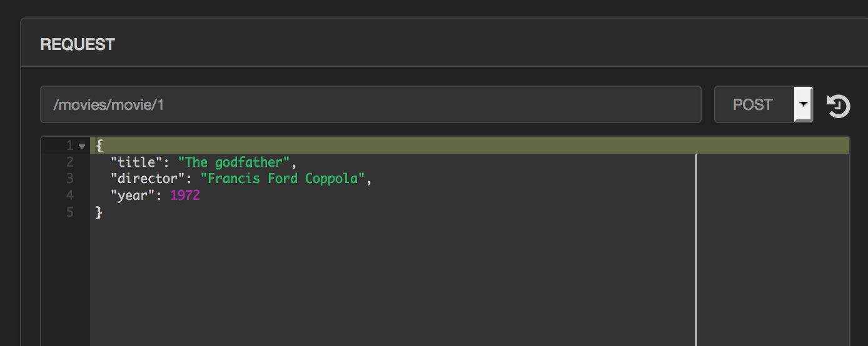Click the REQUEST panel heading
868x346 pixels.
coord(78,44)
